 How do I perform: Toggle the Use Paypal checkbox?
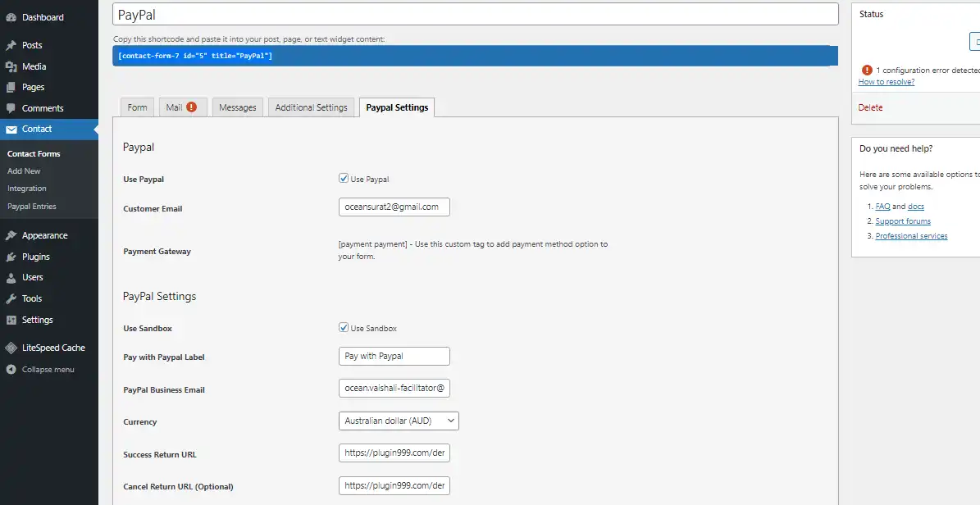point(343,178)
